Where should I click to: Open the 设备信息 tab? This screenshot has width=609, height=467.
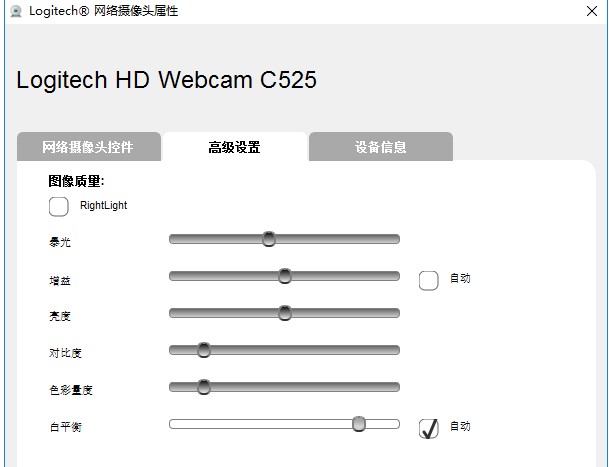coord(381,147)
